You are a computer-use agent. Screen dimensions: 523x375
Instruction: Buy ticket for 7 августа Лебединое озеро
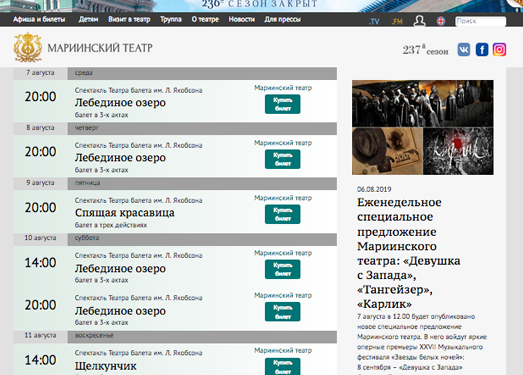(x=283, y=104)
